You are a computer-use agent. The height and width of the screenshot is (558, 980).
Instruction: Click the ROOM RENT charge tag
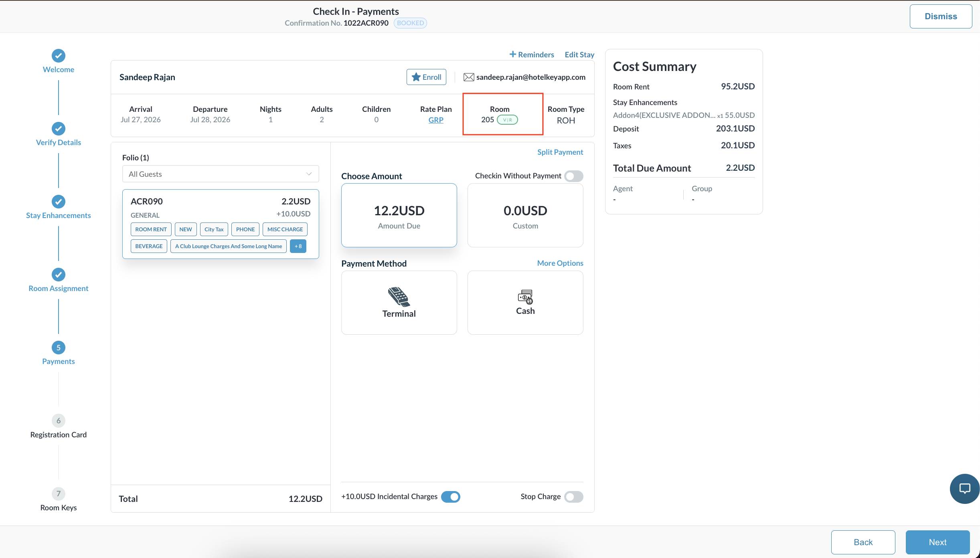coord(151,229)
